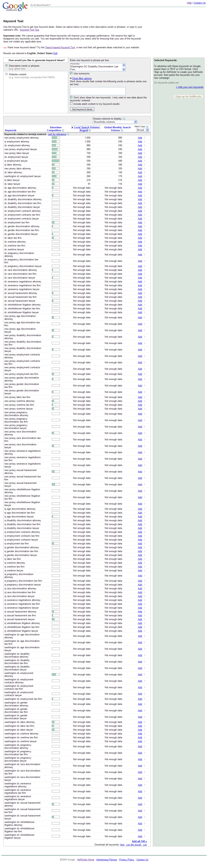Click Add link for new jersey employment attorney

(x=140, y=138)
